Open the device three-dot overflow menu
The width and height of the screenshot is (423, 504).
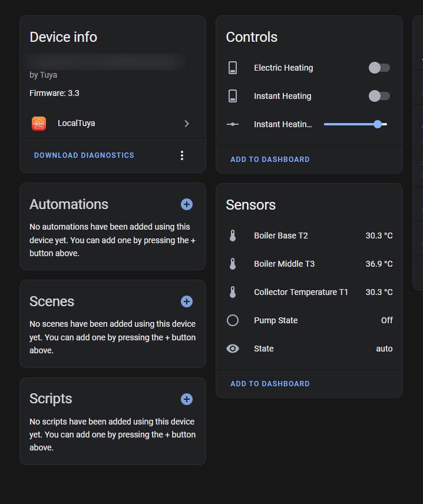tap(182, 155)
